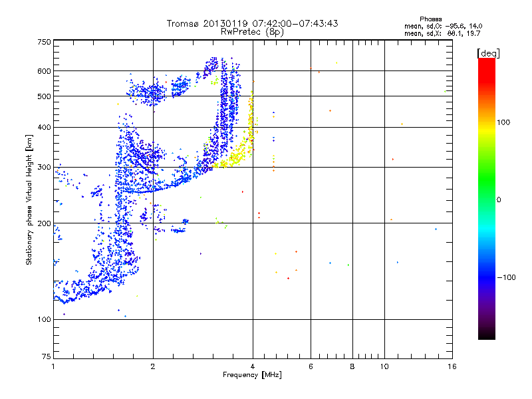Click the x-axis tick label '4'
532x399 pixels.
(x=253, y=366)
